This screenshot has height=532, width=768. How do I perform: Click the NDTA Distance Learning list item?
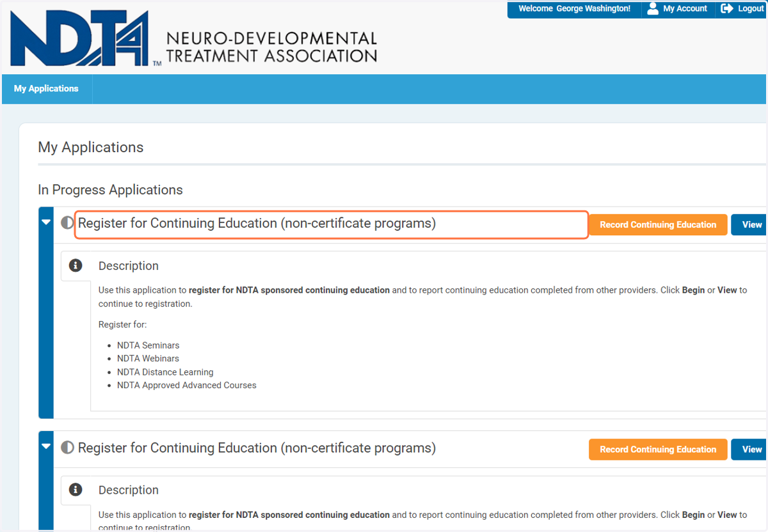pyautogui.click(x=165, y=372)
